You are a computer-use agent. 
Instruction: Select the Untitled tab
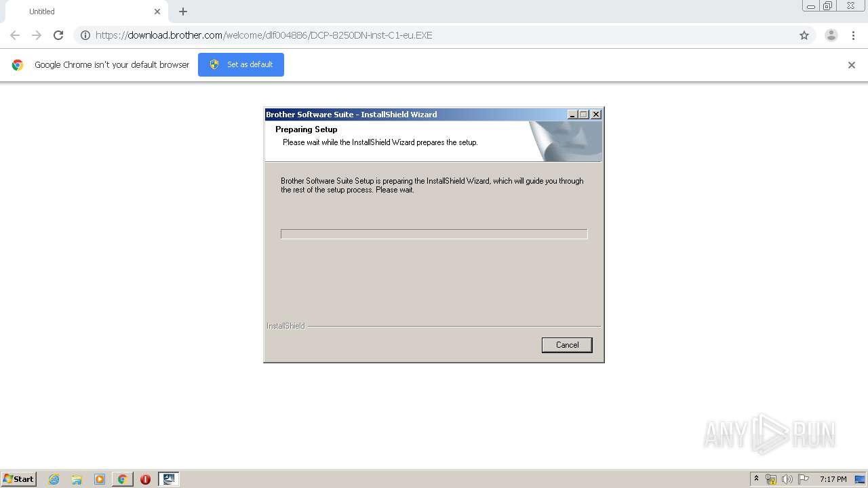coord(87,12)
